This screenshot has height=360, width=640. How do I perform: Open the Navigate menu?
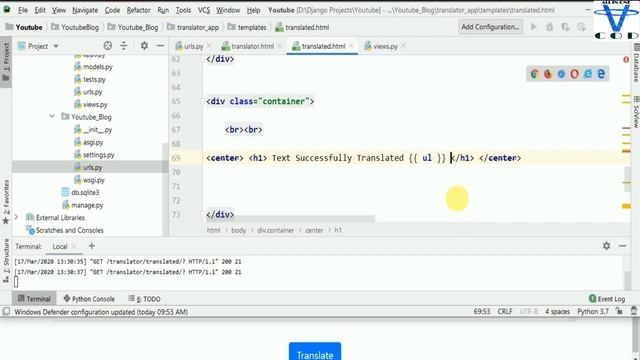click(x=85, y=10)
